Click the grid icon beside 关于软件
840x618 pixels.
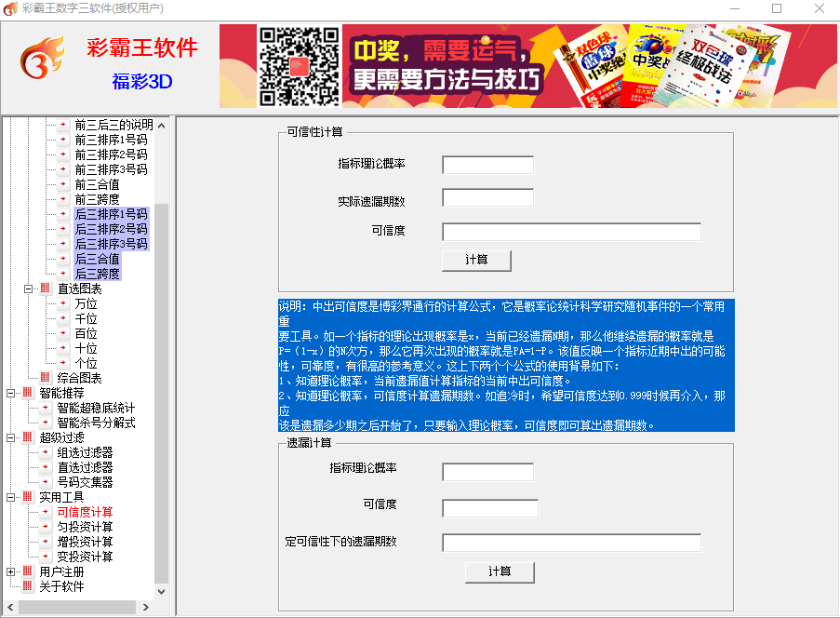pyautogui.click(x=27, y=586)
